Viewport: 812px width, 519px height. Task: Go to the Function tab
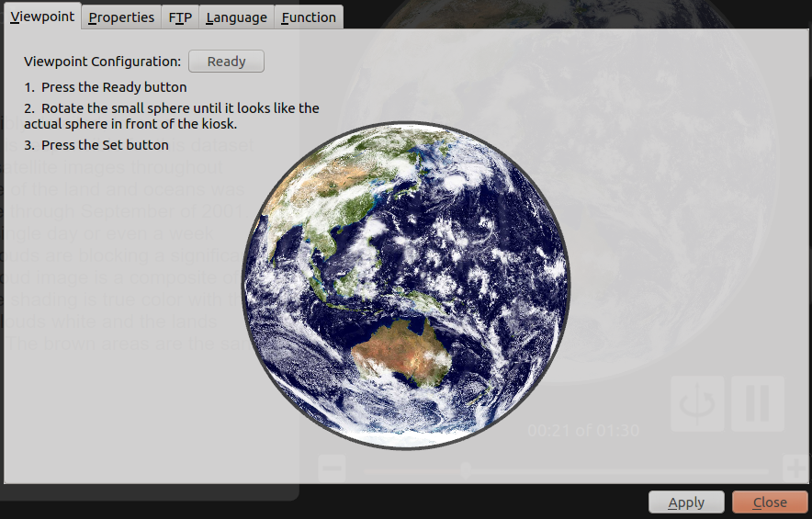pos(309,17)
